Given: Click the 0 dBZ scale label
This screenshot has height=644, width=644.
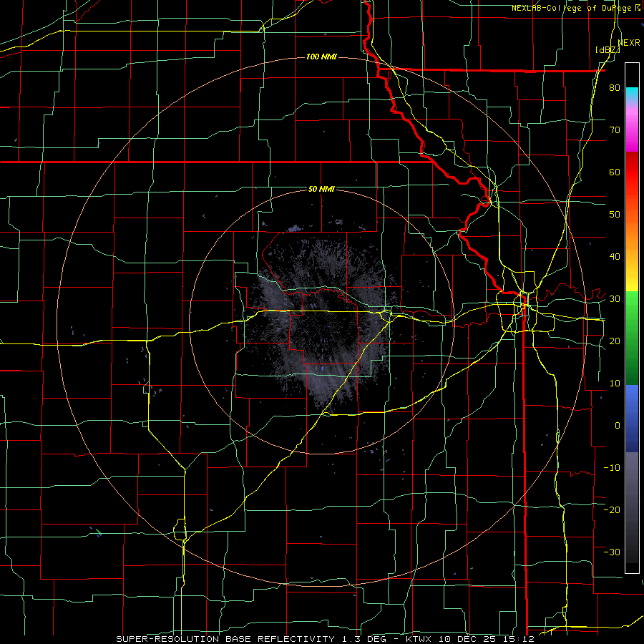Looking at the screenshot, I should 618,426.
